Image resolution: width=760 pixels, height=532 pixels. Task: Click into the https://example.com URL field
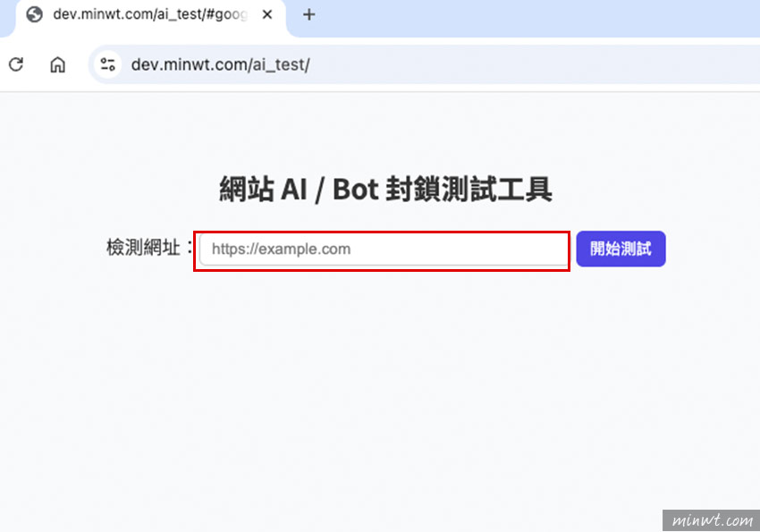(383, 249)
